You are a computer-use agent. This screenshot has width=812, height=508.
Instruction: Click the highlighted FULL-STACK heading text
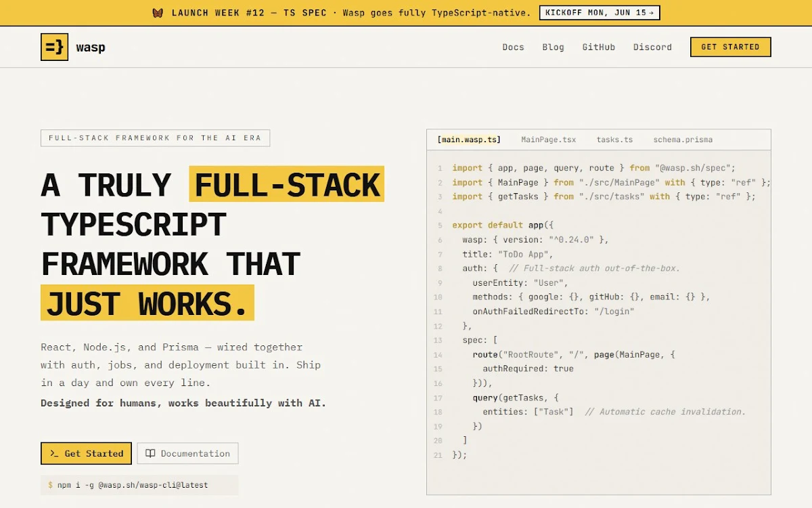287,184
